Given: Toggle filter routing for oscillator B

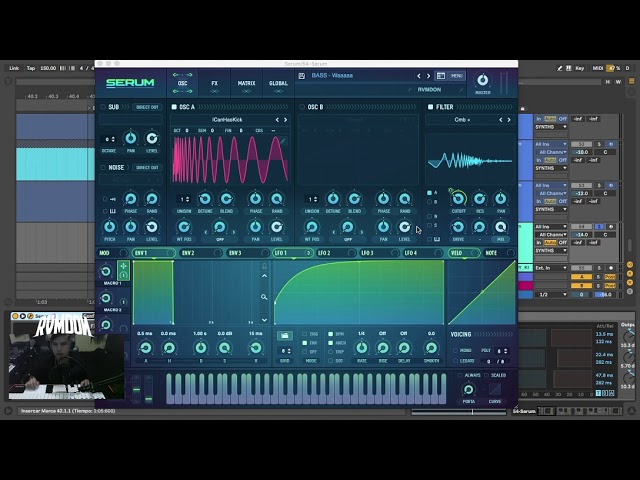Looking at the screenshot, I should 429,202.
